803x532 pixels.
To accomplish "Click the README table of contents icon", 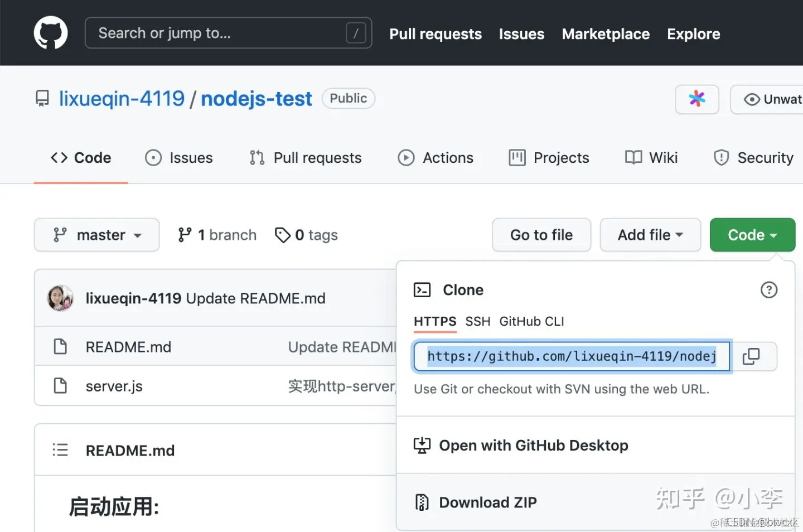I will pos(60,450).
